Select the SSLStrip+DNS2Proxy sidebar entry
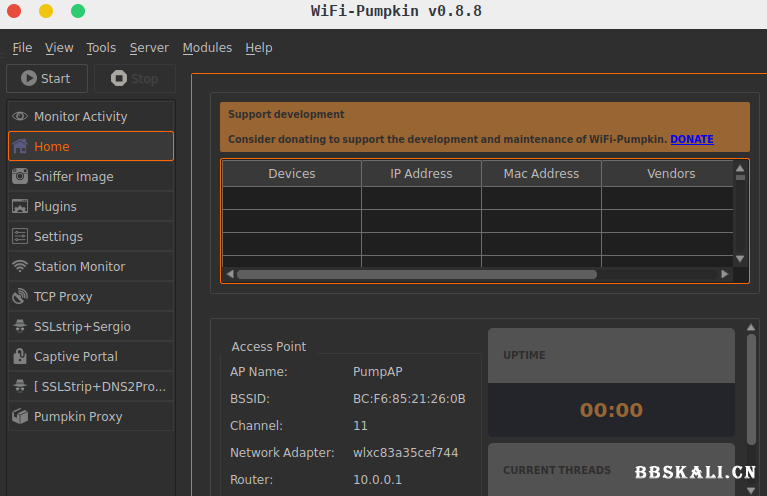Viewport: 767px width, 496px height. pyautogui.click(x=99, y=387)
